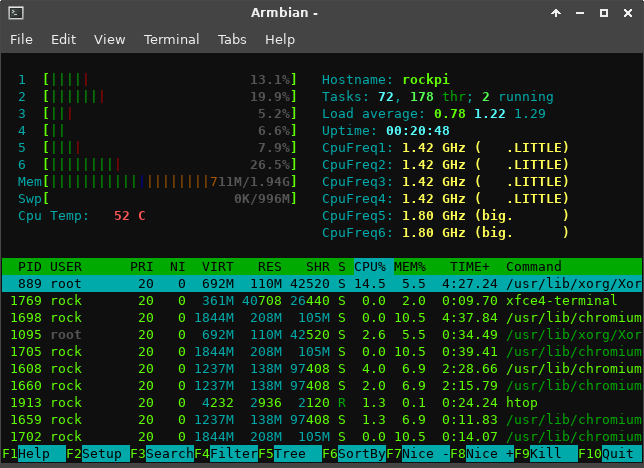Sort by the CPU% column header

370,267
